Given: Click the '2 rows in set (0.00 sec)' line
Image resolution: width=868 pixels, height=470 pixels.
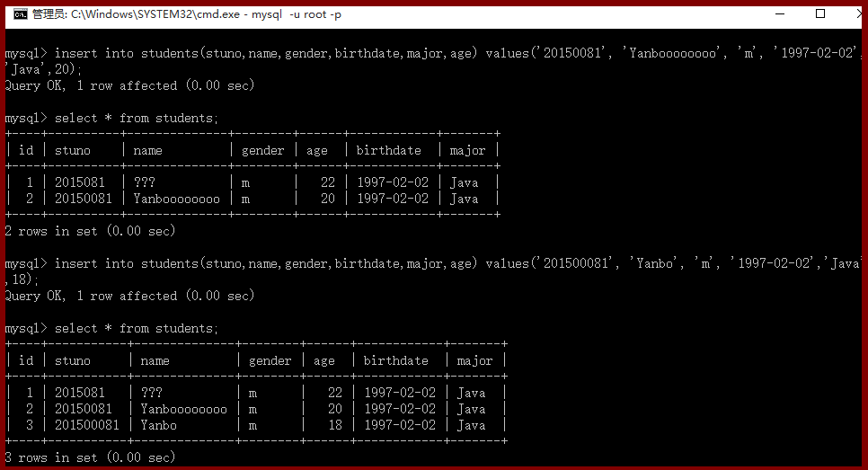Looking at the screenshot, I should 90,231.
